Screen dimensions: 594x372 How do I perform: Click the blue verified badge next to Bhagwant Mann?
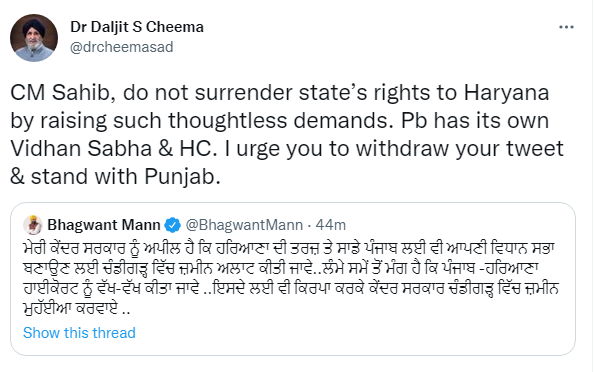pyautogui.click(x=172, y=225)
